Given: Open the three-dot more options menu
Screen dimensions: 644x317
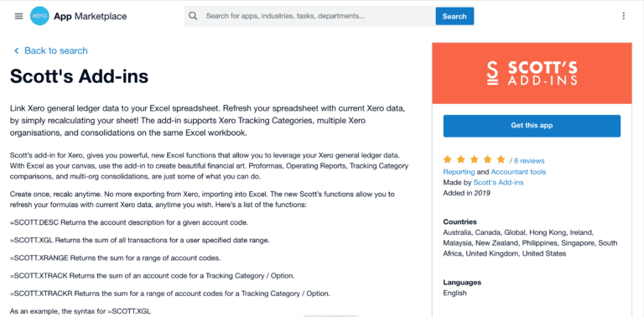Looking at the screenshot, I should pyautogui.click(x=624, y=16).
